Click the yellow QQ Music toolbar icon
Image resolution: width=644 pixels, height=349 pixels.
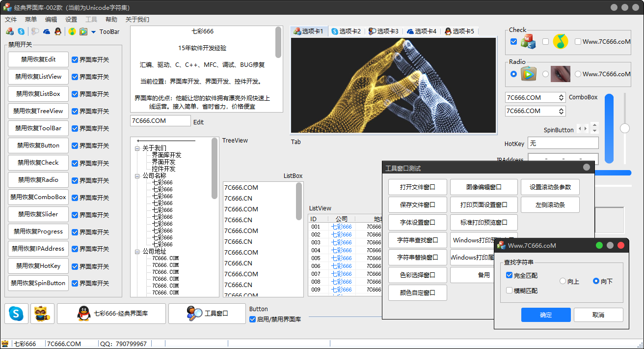point(72,31)
